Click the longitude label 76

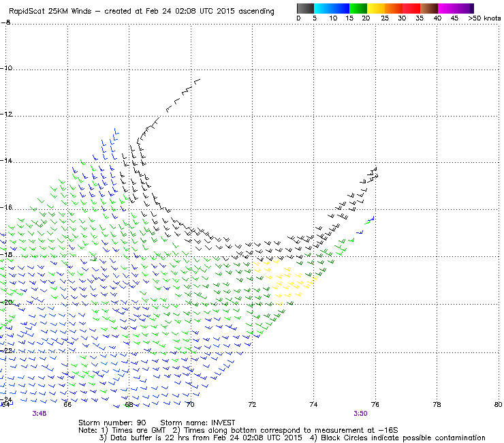point(375,404)
